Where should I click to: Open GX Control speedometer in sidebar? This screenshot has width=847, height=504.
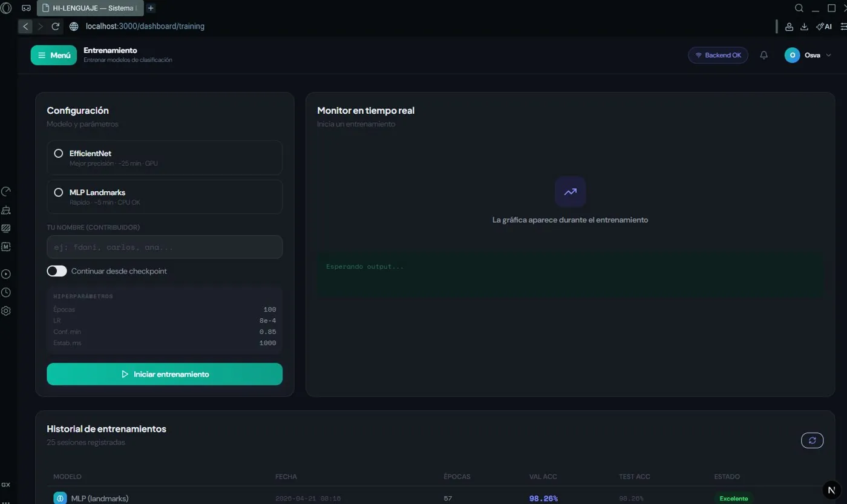click(x=6, y=192)
